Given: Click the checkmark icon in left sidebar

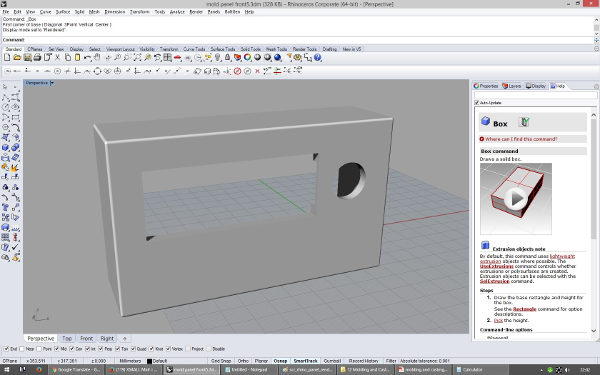Looking at the screenshot, I should coord(15,247).
